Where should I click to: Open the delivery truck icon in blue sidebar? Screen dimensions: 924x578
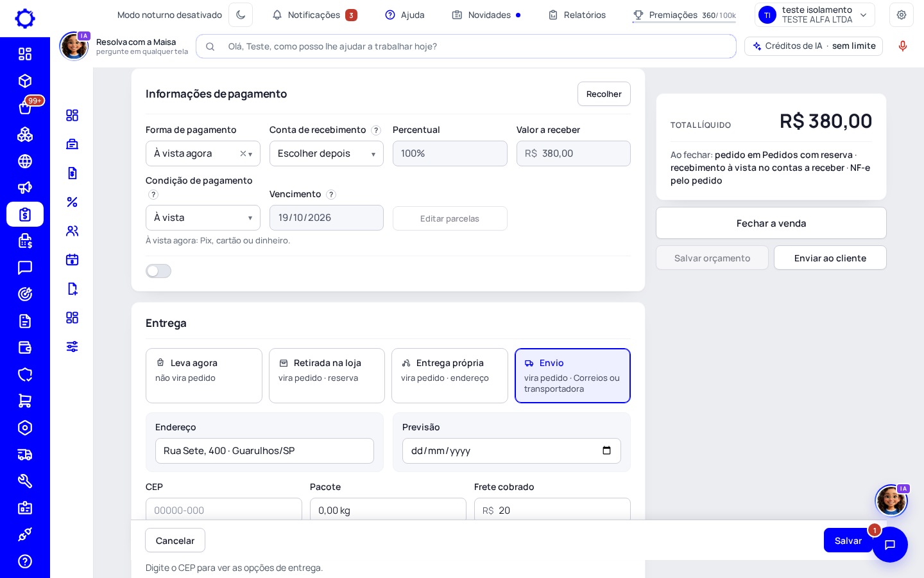point(25,455)
